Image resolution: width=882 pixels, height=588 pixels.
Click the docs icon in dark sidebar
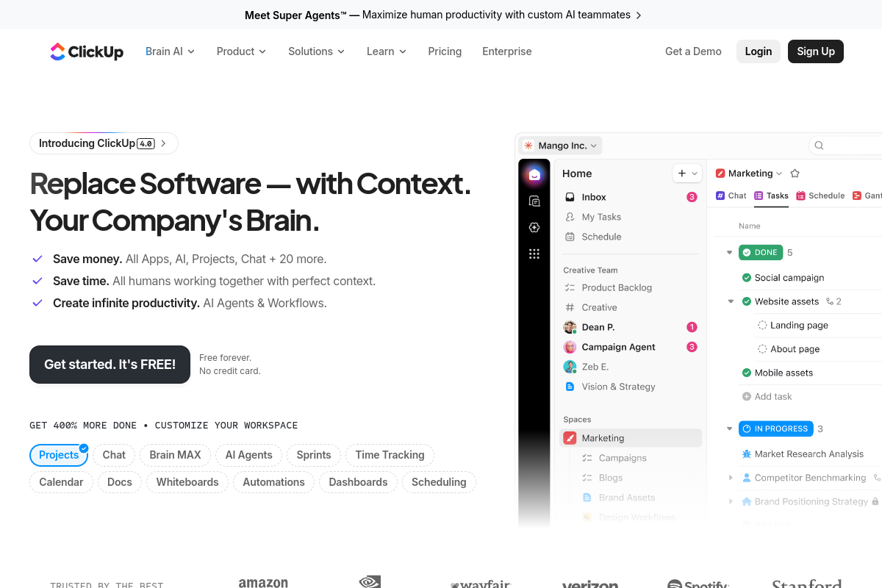point(534,201)
